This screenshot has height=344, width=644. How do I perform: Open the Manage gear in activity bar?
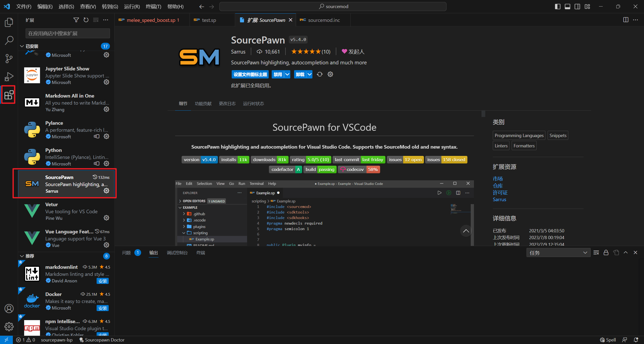(x=9, y=327)
